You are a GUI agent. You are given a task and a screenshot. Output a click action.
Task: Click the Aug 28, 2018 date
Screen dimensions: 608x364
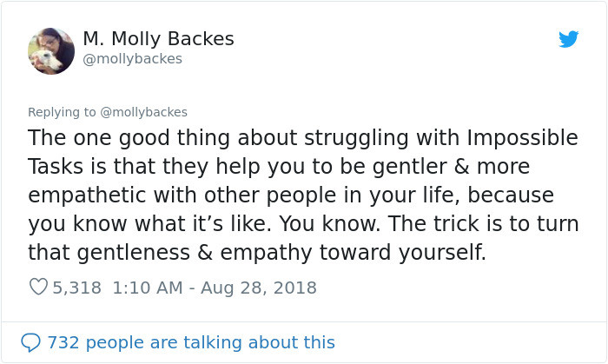click(259, 288)
